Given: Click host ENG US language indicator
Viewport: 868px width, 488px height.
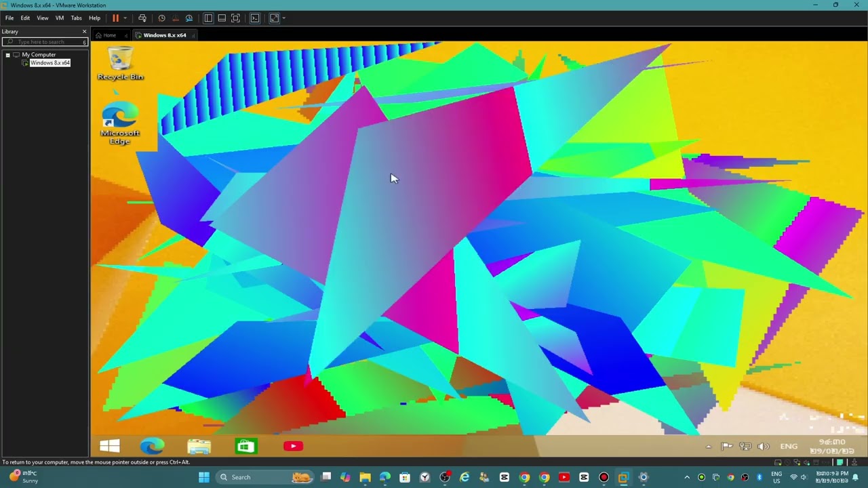Looking at the screenshot, I should [776, 477].
